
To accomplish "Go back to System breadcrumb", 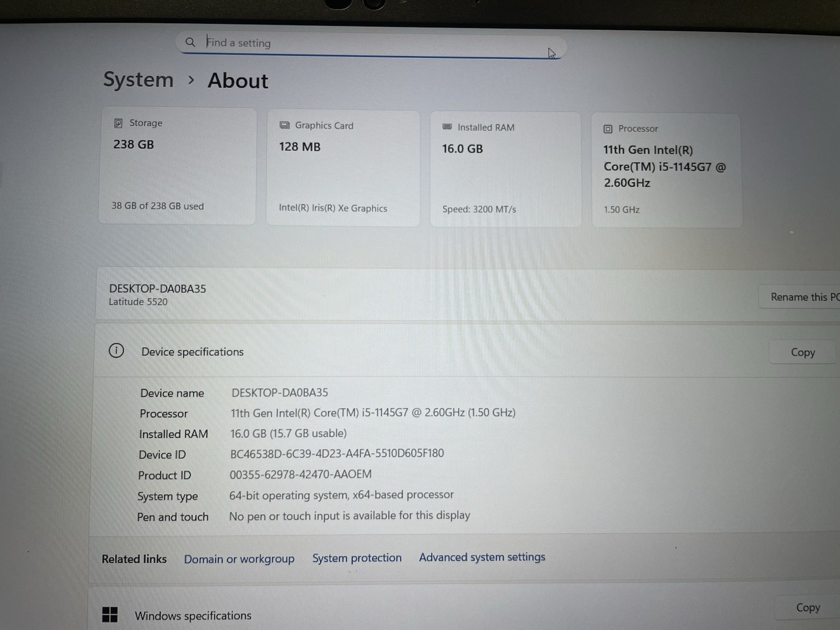I will (138, 80).
